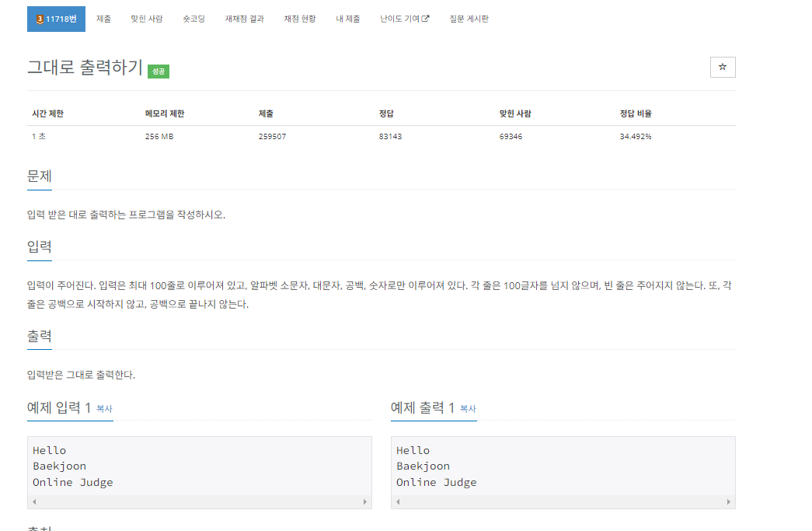Open the 질문 게시판 tab
Image resolution: width=812 pixels, height=531 pixels.
(x=469, y=19)
